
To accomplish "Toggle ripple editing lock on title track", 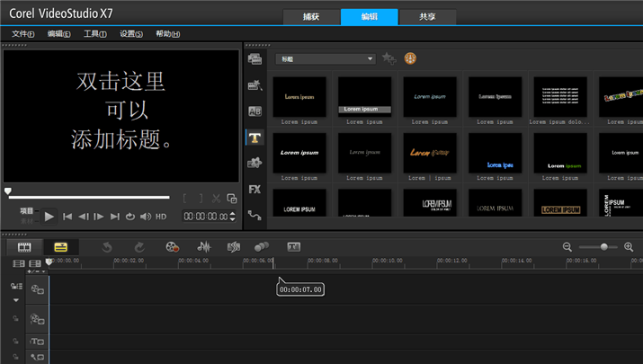I will tap(15, 341).
